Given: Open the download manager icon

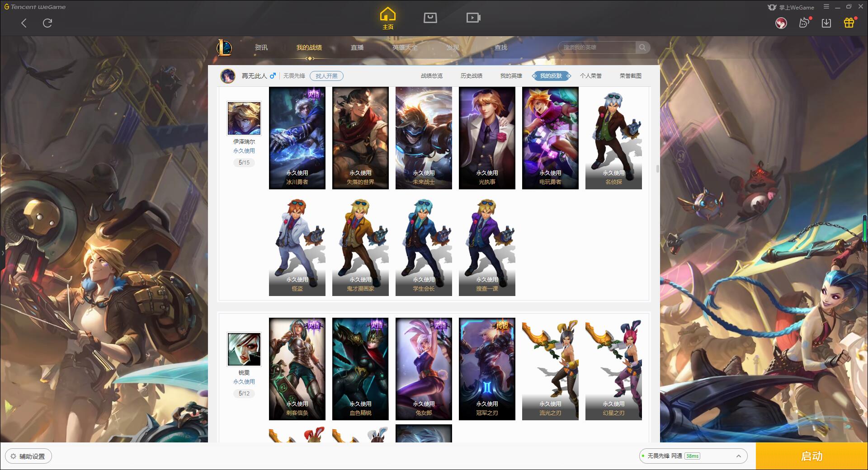Looking at the screenshot, I should pyautogui.click(x=826, y=23).
